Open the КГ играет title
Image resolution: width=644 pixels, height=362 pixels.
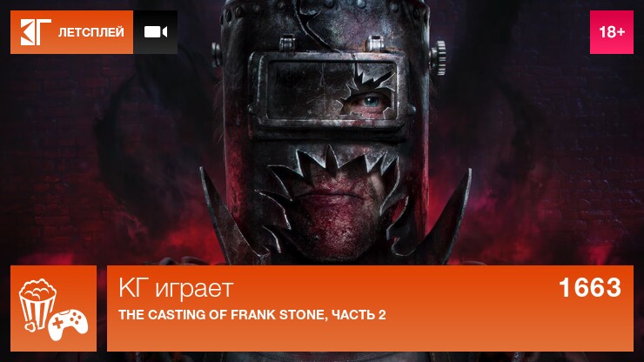click(x=176, y=288)
